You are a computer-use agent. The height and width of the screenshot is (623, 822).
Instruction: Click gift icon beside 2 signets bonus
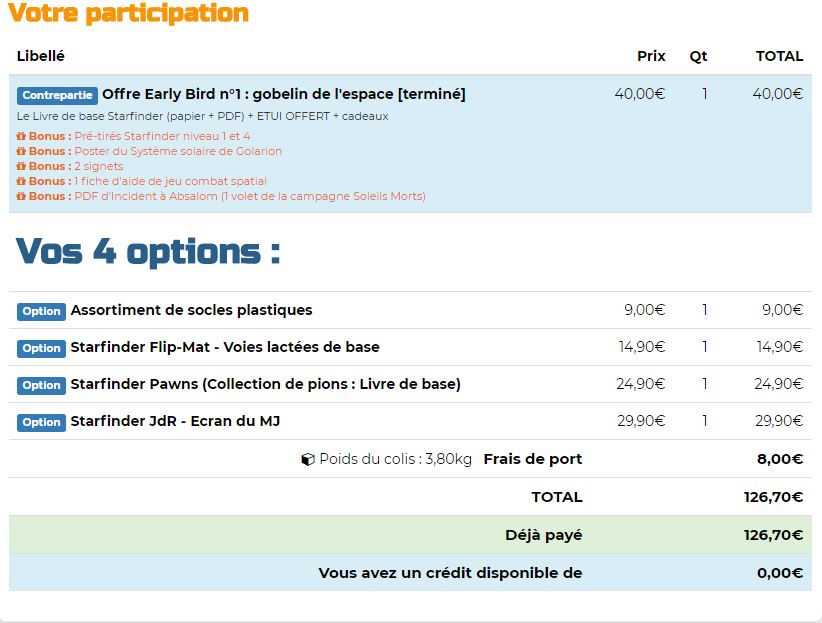pyautogui.click(x=21, y=166)
